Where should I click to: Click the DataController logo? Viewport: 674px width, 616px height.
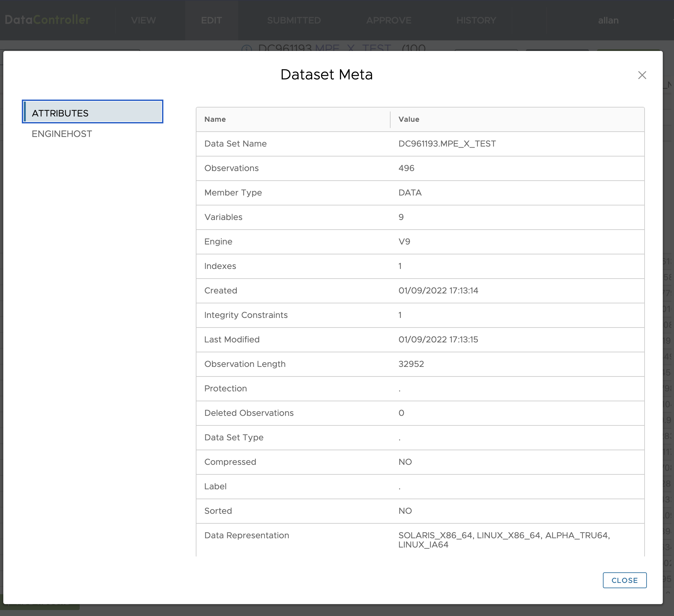pyautogui.click(x=48, y=20)
